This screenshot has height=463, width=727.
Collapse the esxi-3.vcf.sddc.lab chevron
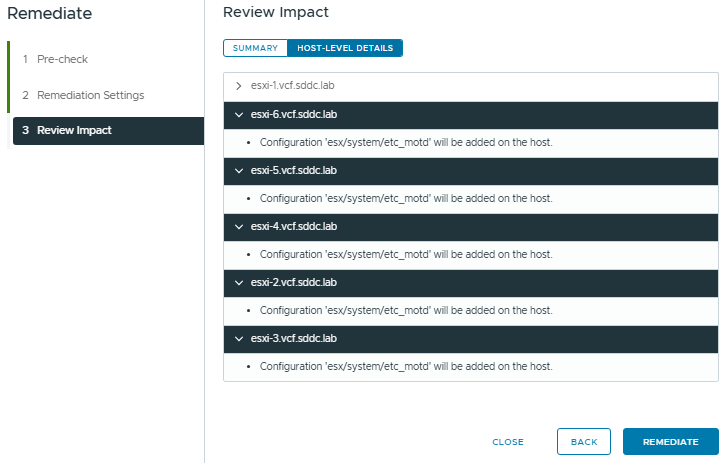point(238,338)
